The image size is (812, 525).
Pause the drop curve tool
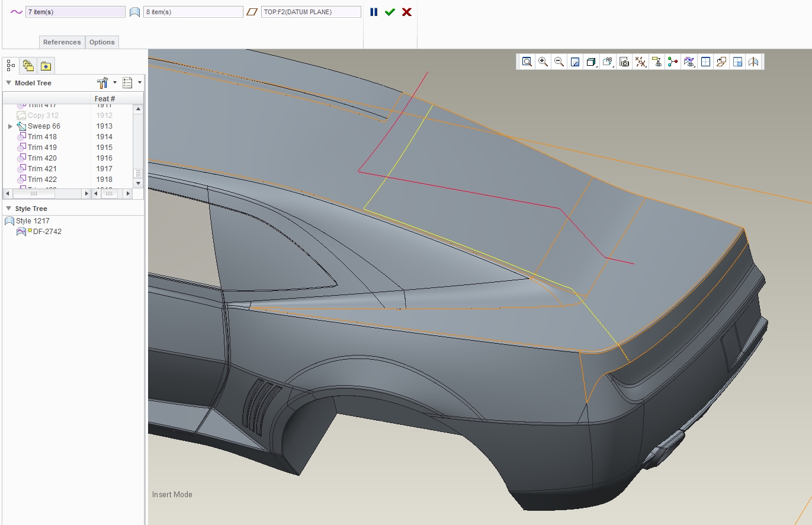click(x=374, y=12)
